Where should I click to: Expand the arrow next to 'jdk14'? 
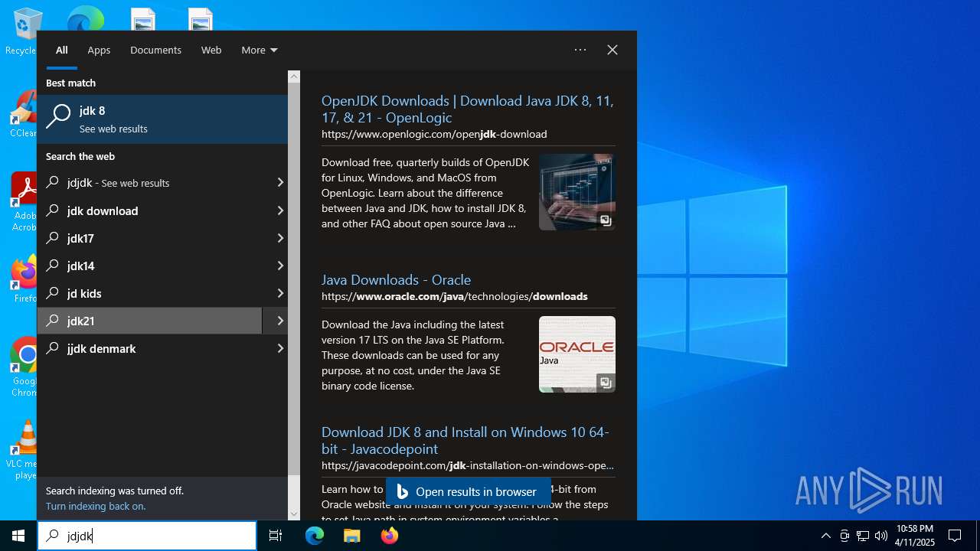click(279, 266)
